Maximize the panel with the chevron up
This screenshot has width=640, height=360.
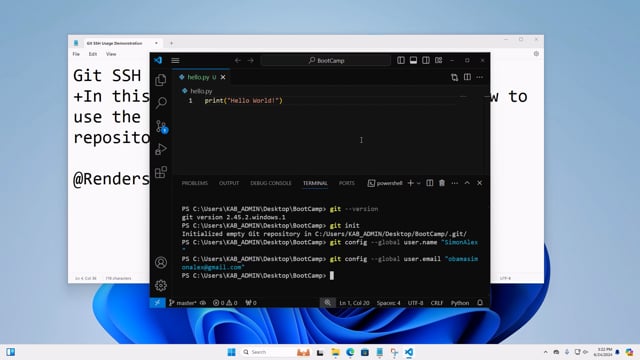[x=467, y=183]
